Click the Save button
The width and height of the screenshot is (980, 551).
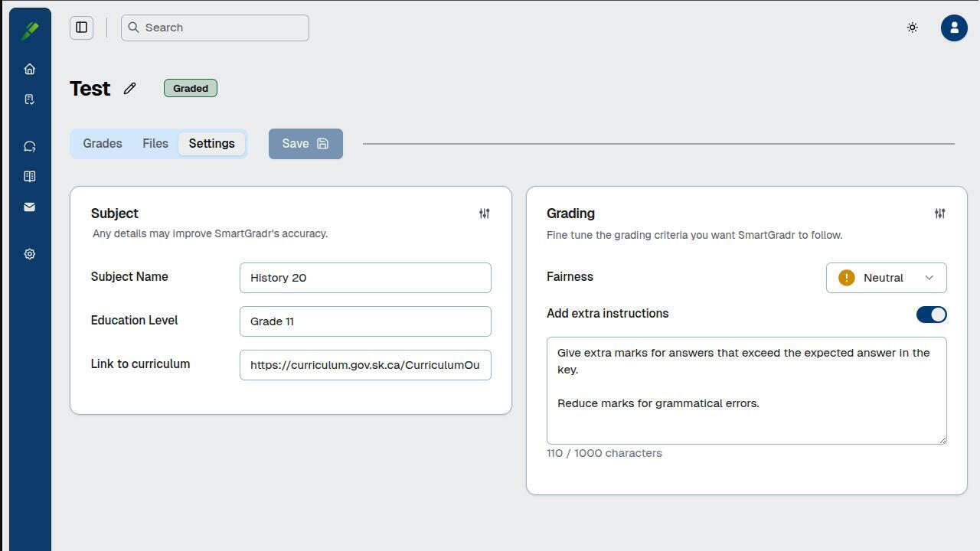click(305, 144)
